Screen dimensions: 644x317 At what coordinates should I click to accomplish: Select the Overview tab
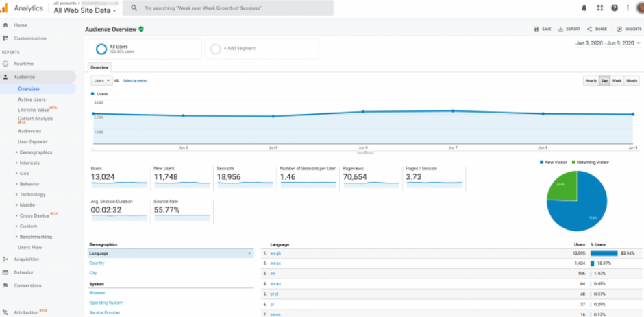[99, 68]
